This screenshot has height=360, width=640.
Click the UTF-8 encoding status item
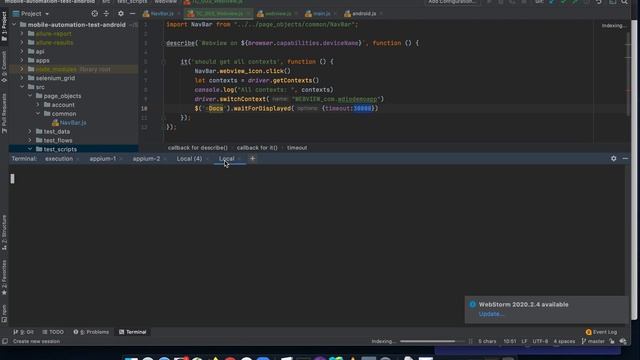[540, 341]
